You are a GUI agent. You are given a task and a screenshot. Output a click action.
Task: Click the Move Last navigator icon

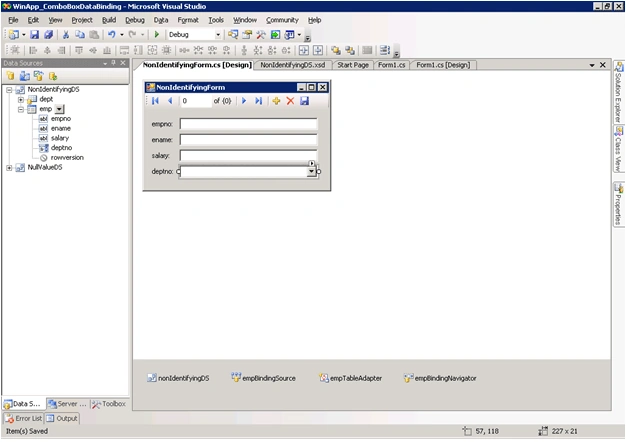tap(259, 101)
